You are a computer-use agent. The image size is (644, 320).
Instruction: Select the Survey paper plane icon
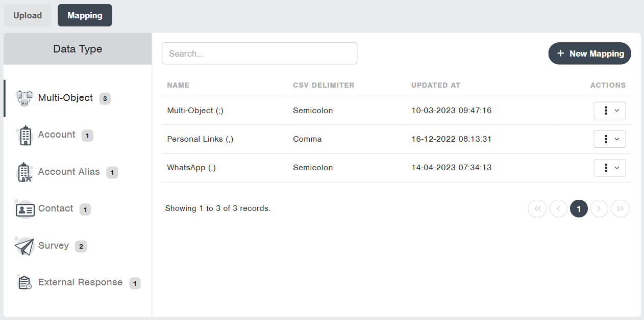[24, 246]
